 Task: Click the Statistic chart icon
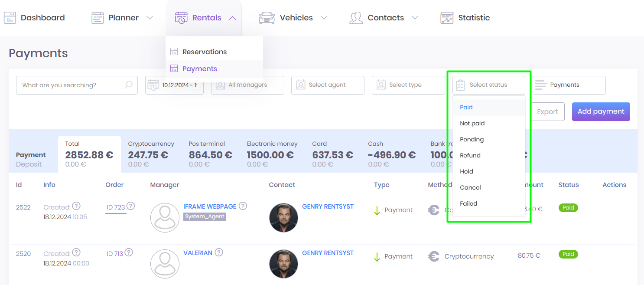point(447,18)
